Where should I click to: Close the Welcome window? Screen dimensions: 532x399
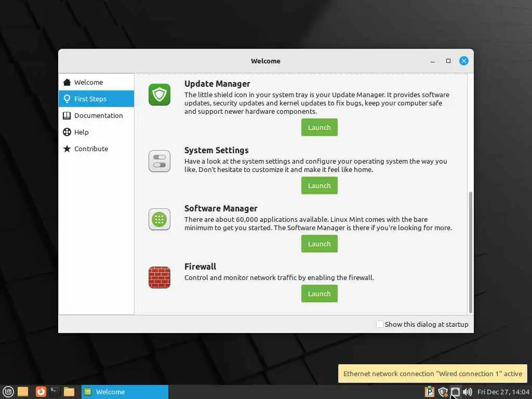tap(464, 61)
